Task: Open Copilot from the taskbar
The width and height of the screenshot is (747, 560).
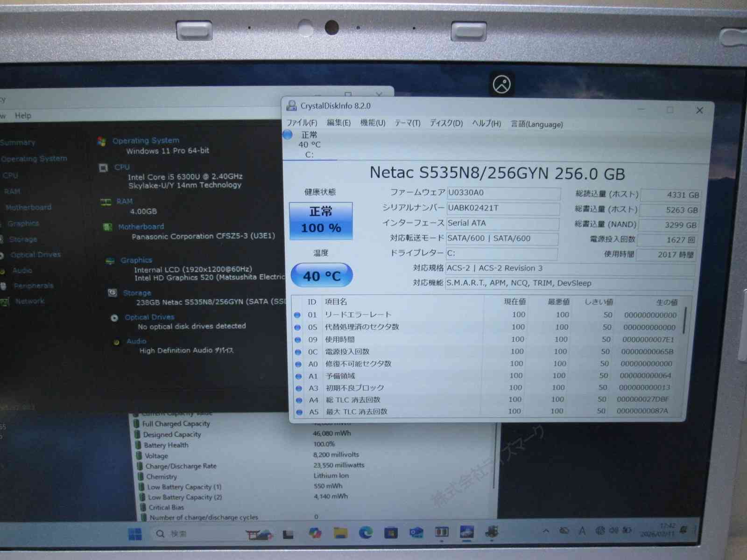Action: pyautogui.click(x=315, y=532)
